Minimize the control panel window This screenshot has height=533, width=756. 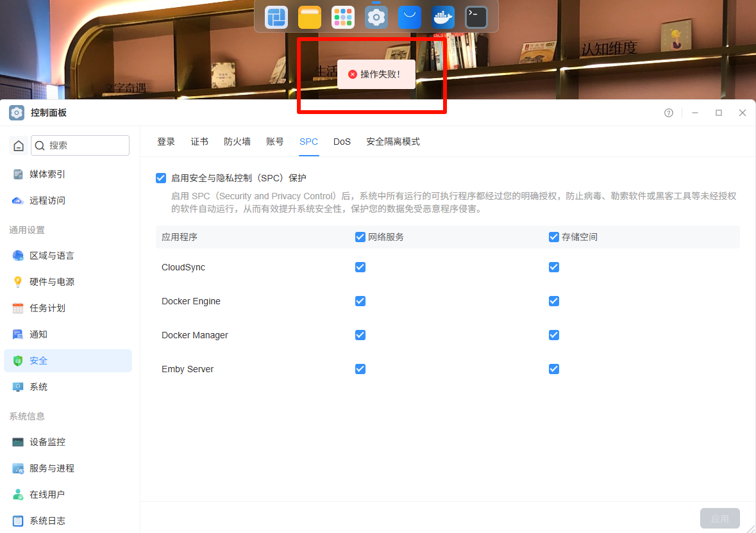[695, 113]
